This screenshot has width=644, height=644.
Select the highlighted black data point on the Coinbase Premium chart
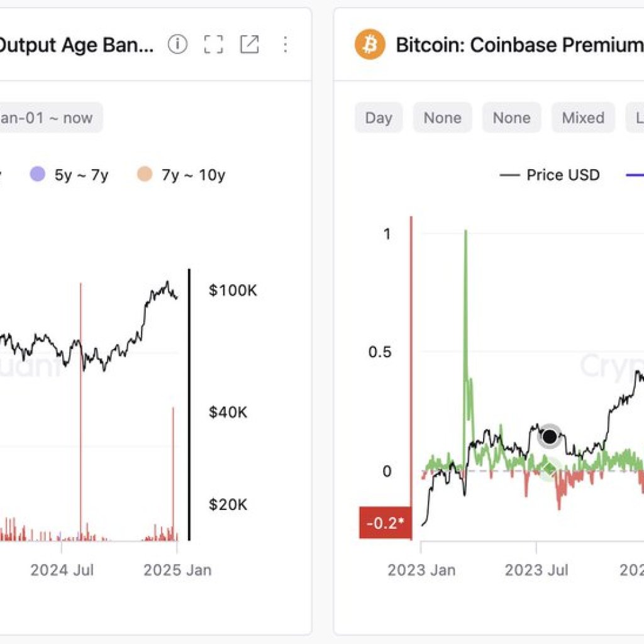(x=550, y=436)
